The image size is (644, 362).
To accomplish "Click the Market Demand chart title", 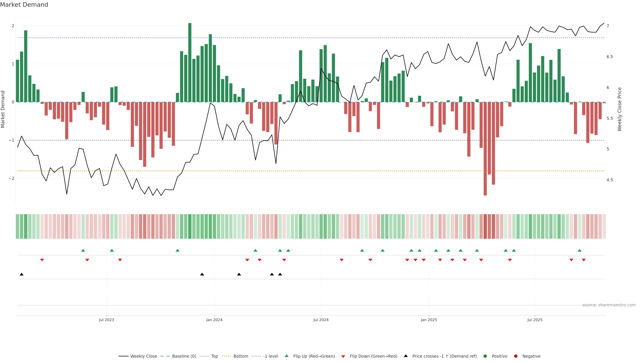I will click(x=24, y=5).
